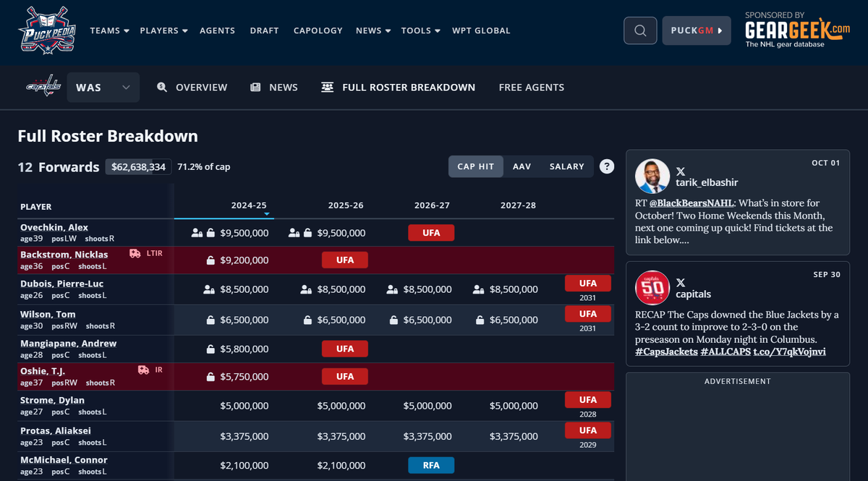Sort by the 2024-25 column arrow

[267, 214]
